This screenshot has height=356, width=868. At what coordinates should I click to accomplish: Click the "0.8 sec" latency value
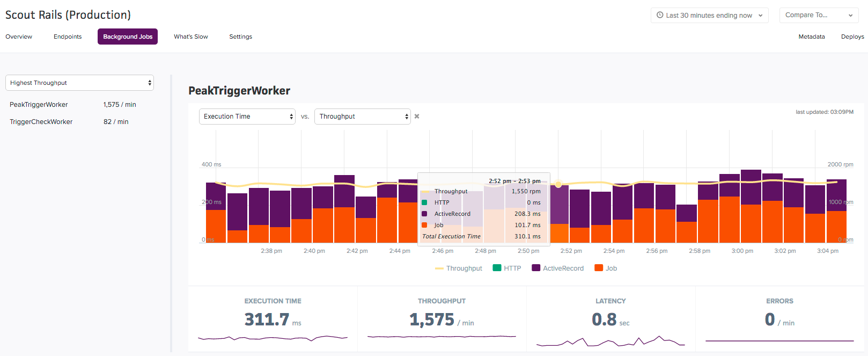pos(610,319)
